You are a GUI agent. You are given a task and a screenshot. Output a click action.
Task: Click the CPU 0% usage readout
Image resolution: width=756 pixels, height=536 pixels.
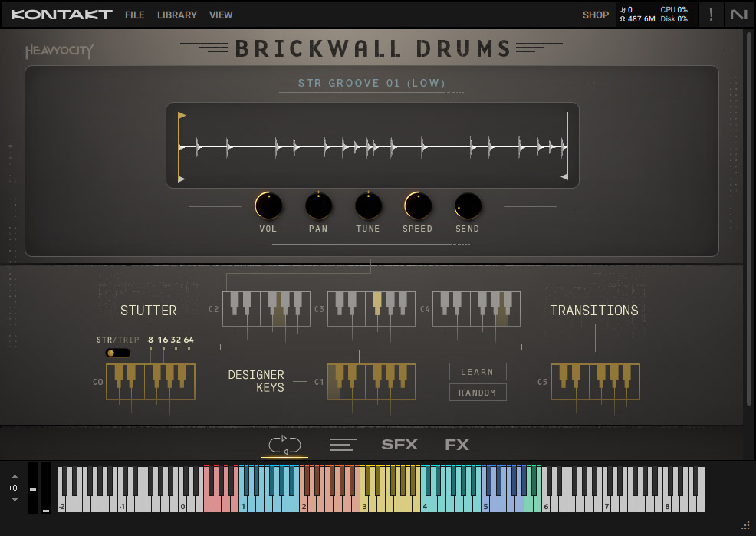(674, 10)
